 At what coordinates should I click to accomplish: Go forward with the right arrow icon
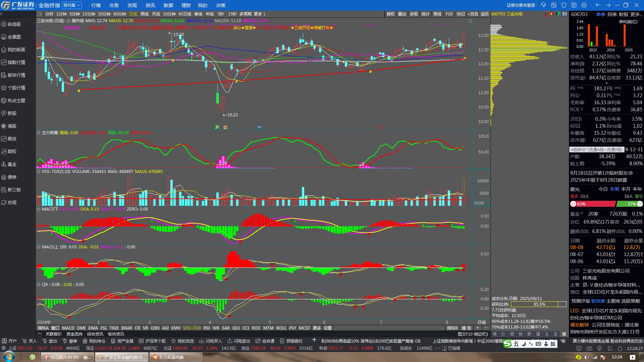coord(608,5)
